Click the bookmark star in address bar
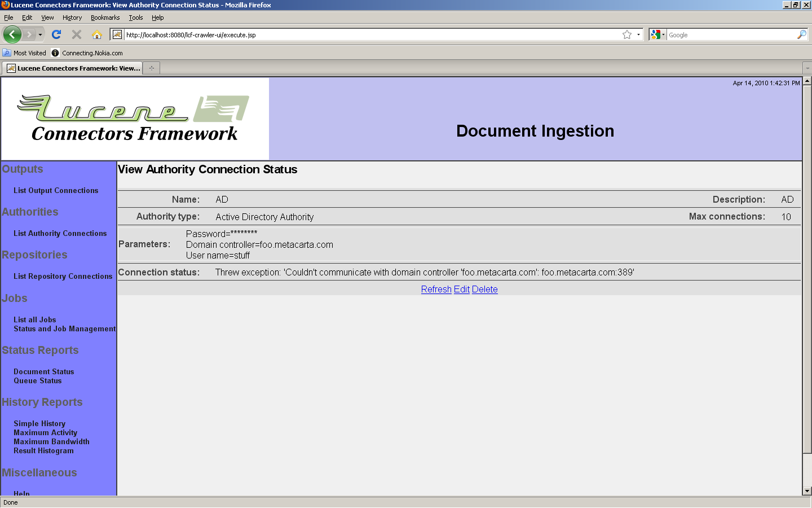 (626, 34)
